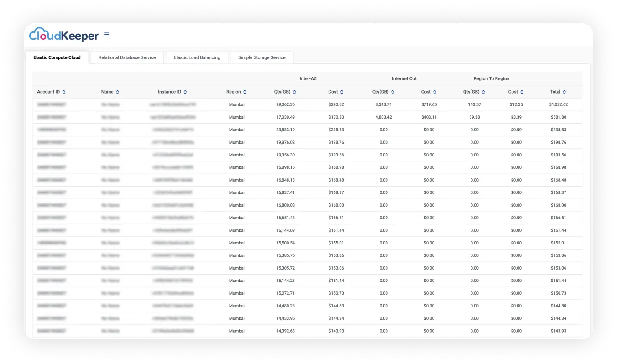Select Inter-AZ quantity 15,144.23
The width and height of the screenshot is (617, 364).
coord(286,281)
